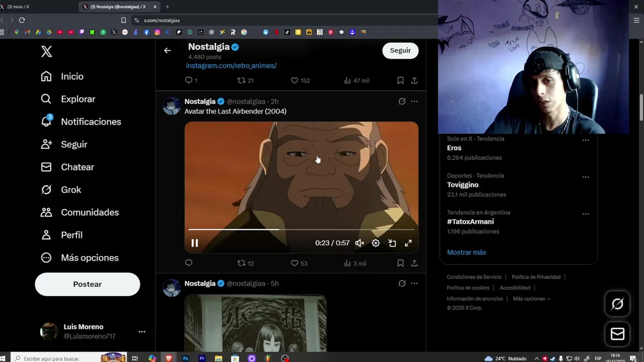Image resolution: width=644 pixels, height=362 pixels.
Task: Go to Inicio in sidebar
Action: click(62, 76)
